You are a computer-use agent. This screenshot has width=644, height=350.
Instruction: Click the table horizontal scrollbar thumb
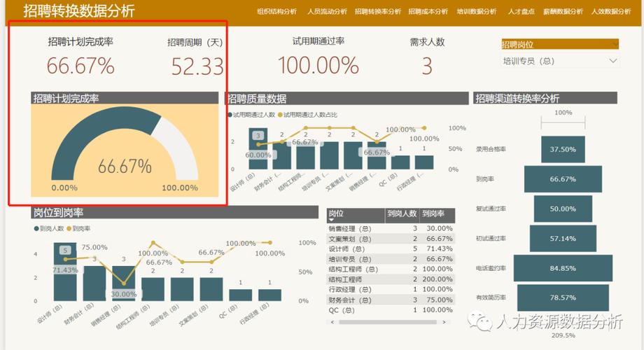click(x=387, y=323)
